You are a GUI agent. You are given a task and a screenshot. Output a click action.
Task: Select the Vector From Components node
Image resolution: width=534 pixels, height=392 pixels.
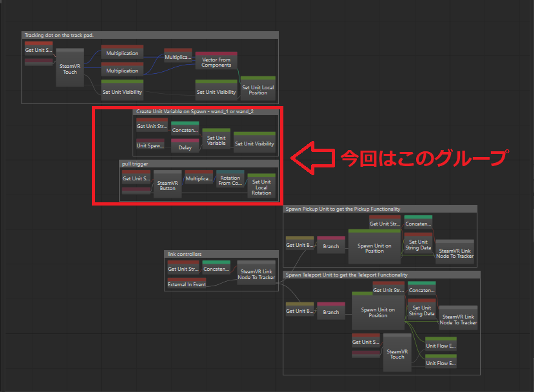(x=216, y=61)
